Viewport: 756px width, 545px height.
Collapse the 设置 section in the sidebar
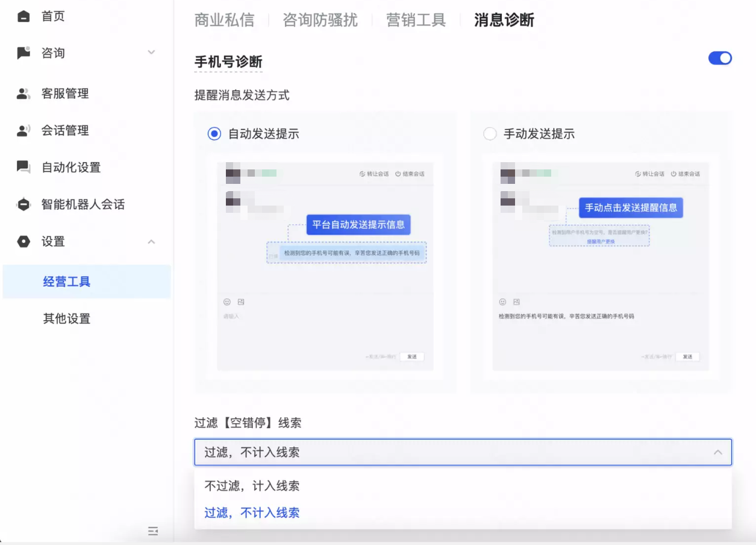(x=150, y=241)
